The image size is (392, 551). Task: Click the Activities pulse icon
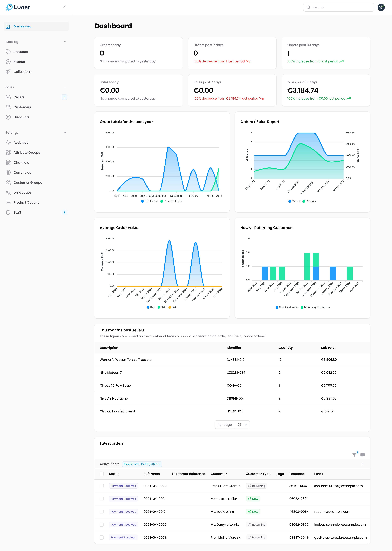click(8, 142)
